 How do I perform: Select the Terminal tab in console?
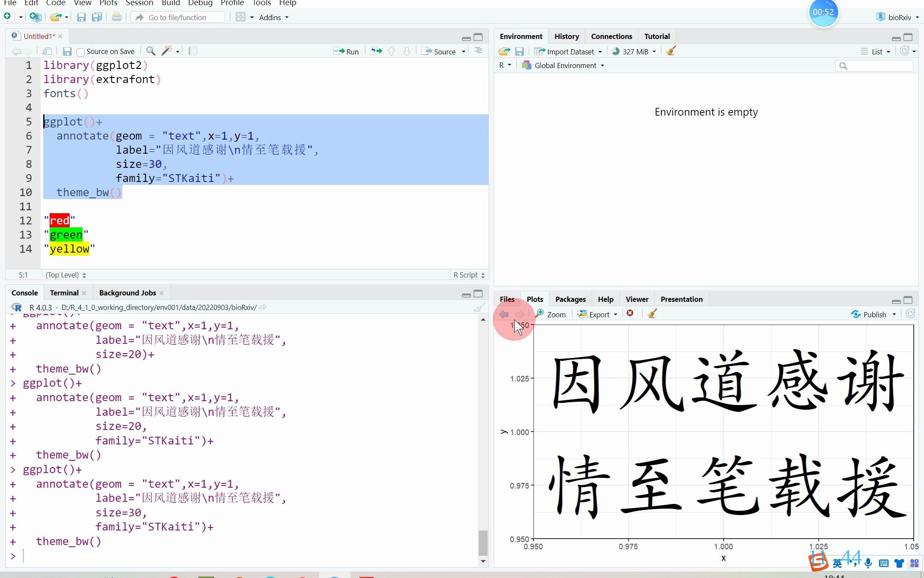63,292
